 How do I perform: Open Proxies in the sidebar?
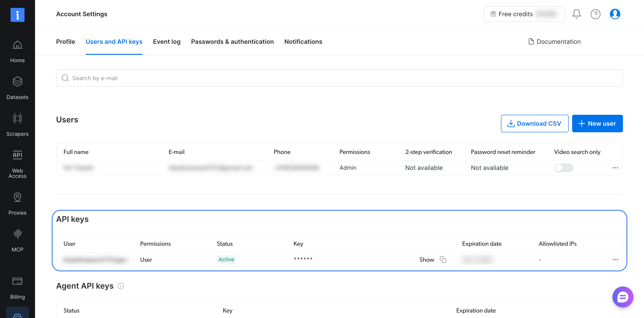pyautogui.click(x=17, y=204)
